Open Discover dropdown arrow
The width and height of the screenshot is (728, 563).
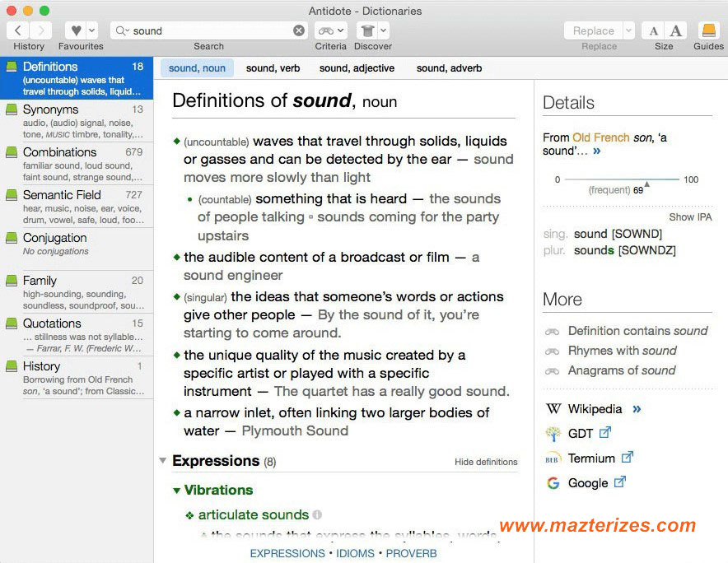point(384,30)
